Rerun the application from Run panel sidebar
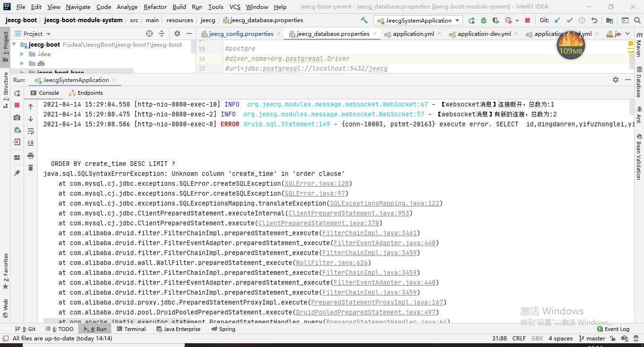Image resolution: width=644 pixels, height=347 pixels. (x=17, y=93)
